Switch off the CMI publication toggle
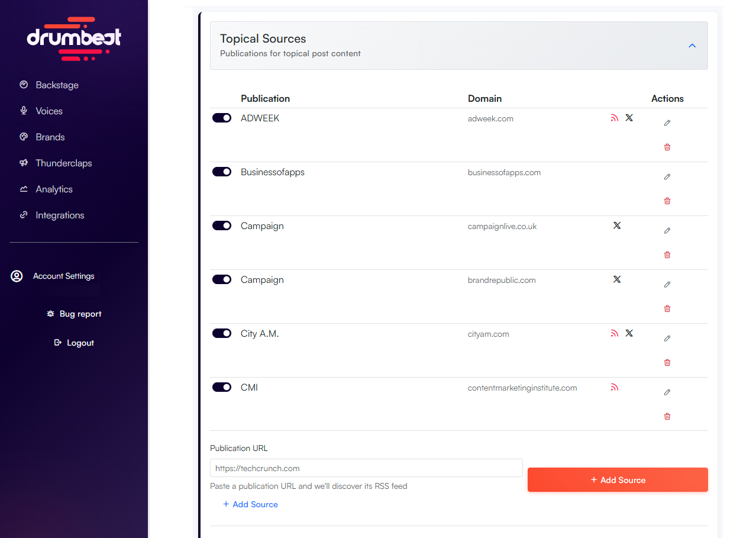This screenshot has height=538, width=756. coord(222,387)
